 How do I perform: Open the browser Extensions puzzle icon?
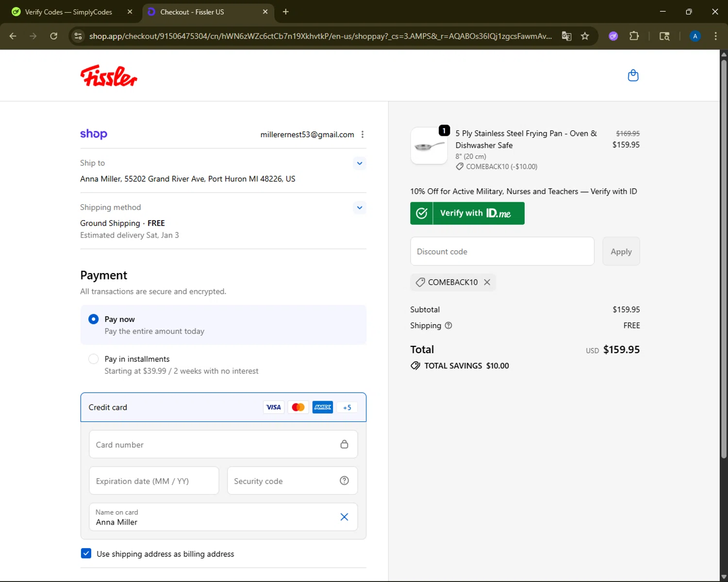coord(634,36)
